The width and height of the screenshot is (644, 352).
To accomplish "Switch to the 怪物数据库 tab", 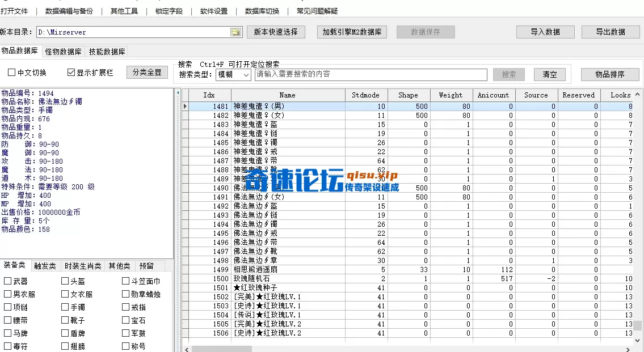I will click(x=64, y=51).
